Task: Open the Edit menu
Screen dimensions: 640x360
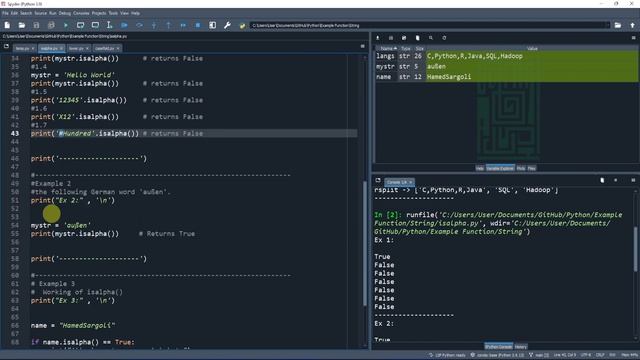Action: click(14, 13)
